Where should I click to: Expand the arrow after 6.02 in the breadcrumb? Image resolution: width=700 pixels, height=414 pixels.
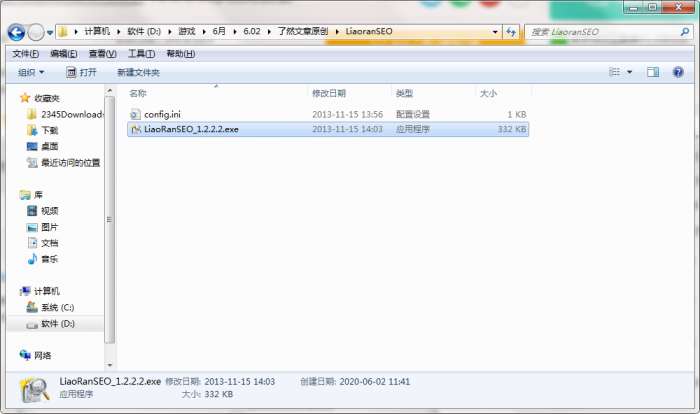[269, 32]
